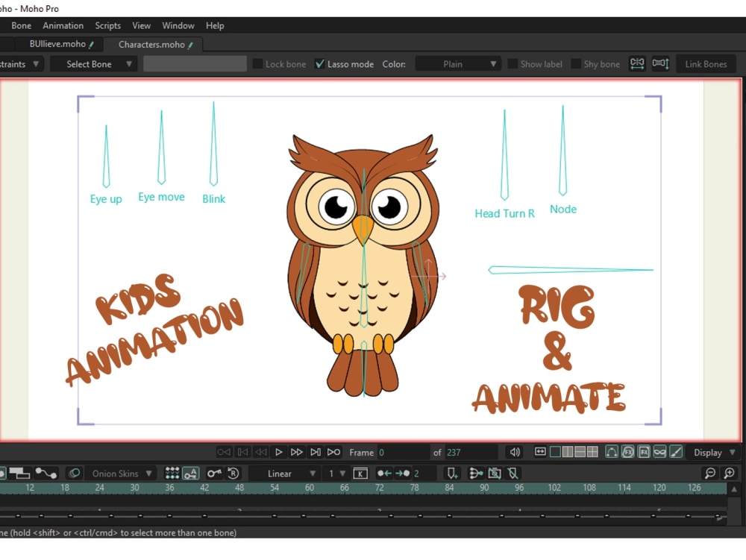746x560 pixels.
Task: Enable the Shy bone checkbox
Action: tap(576, 63)
